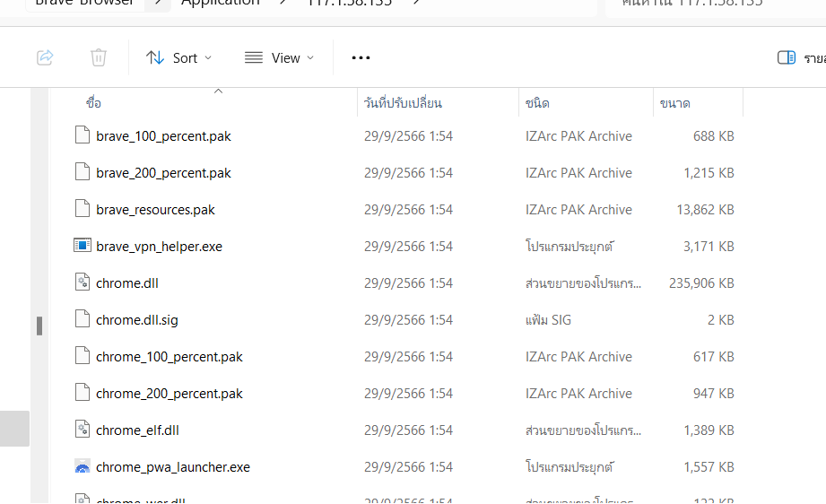Image resolution: width=826 pixels, height=504 pixels.
Task: Click the chrome.dll gear file icon
Action: pyautogui.click(x=83, y=282)
